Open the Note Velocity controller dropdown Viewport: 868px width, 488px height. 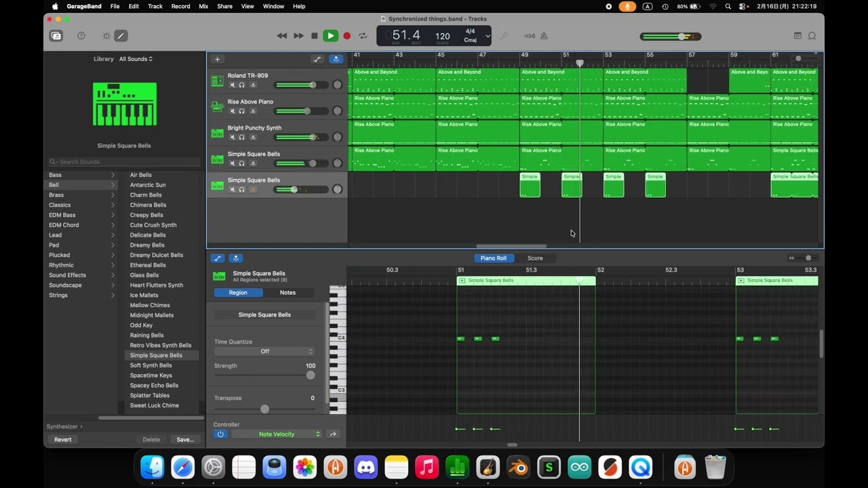pyautogui.click(x=277, y=434)
